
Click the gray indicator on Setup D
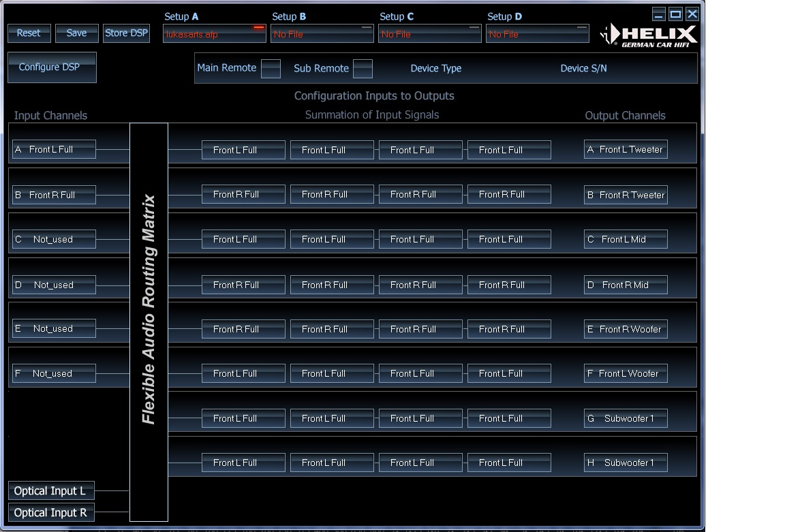pyautogui.click(x=582, y=28)
